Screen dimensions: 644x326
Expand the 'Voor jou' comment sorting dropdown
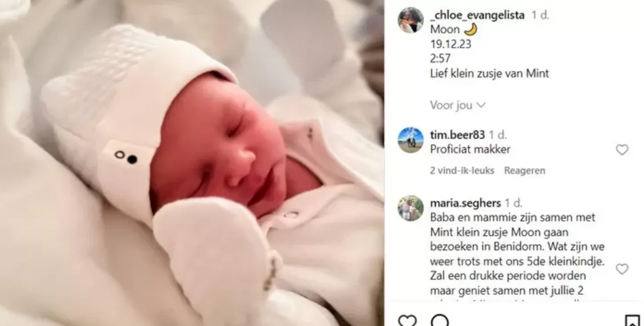click(457, 105)
